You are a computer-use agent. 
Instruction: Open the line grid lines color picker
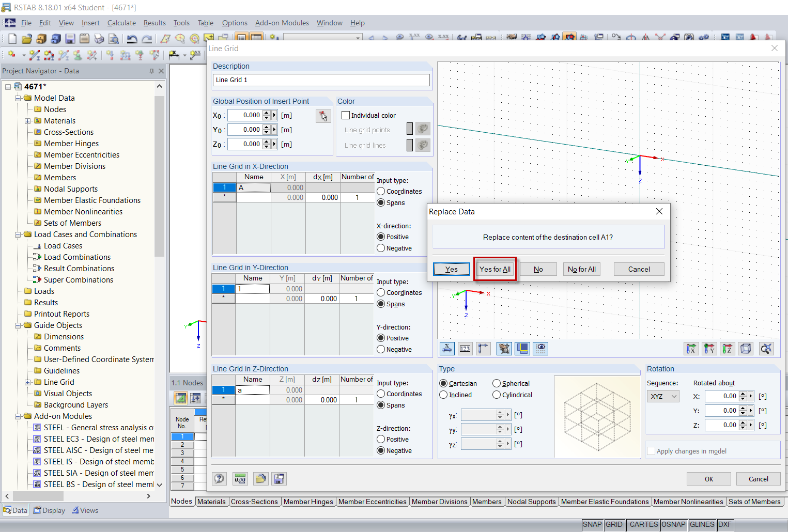[x=423, y=145]
